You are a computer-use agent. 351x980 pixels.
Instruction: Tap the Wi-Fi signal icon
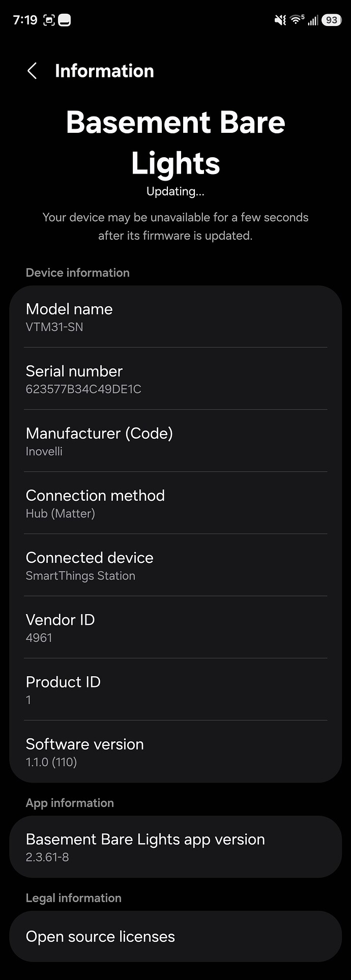point(297,19)
